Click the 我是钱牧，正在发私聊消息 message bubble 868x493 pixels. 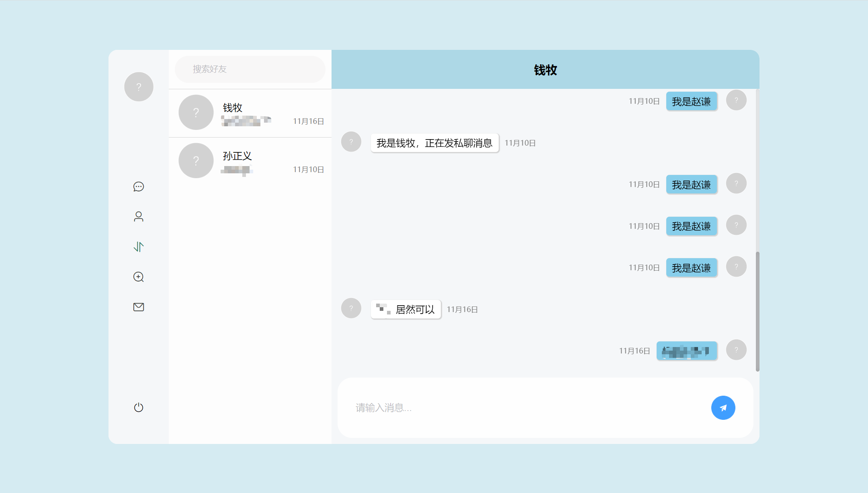(434, 143)
